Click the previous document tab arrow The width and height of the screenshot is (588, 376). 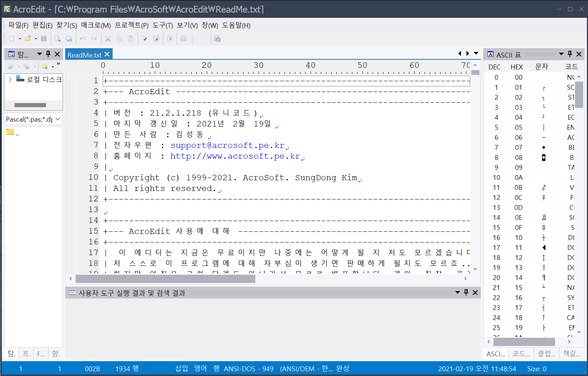pos(460,53)
